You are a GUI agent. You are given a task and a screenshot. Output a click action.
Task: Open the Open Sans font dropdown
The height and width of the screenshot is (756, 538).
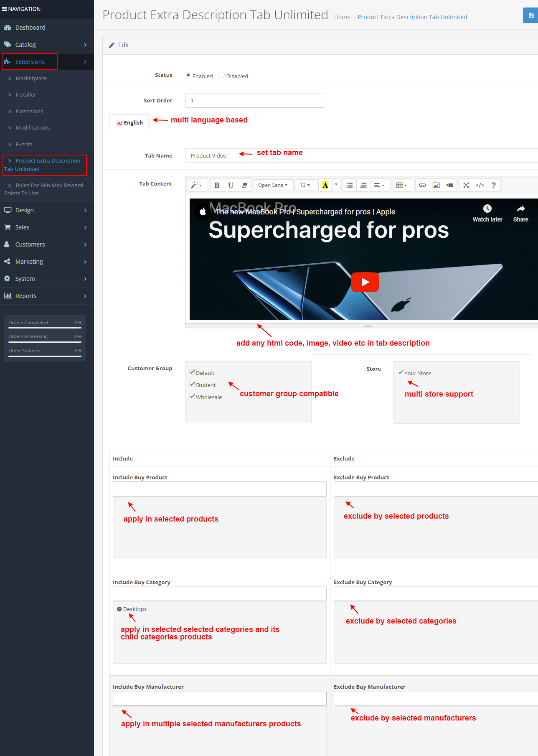(x=273, y=185)
